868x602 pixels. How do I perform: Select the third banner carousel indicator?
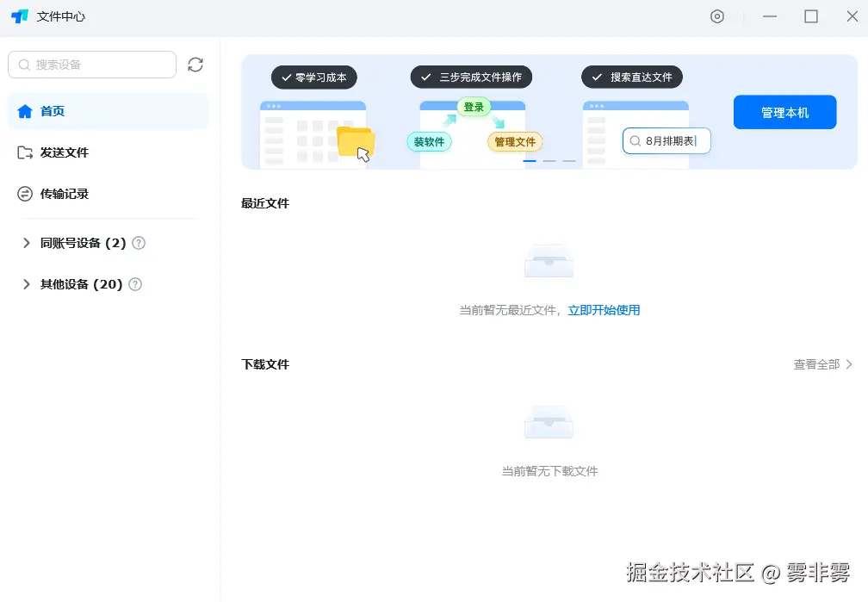[x=569, y=160]
